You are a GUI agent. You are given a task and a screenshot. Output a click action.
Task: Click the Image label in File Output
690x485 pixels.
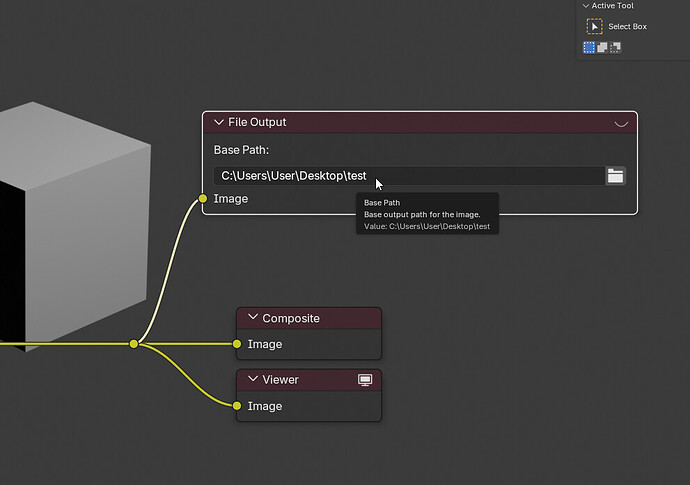[x=231, y=199]
